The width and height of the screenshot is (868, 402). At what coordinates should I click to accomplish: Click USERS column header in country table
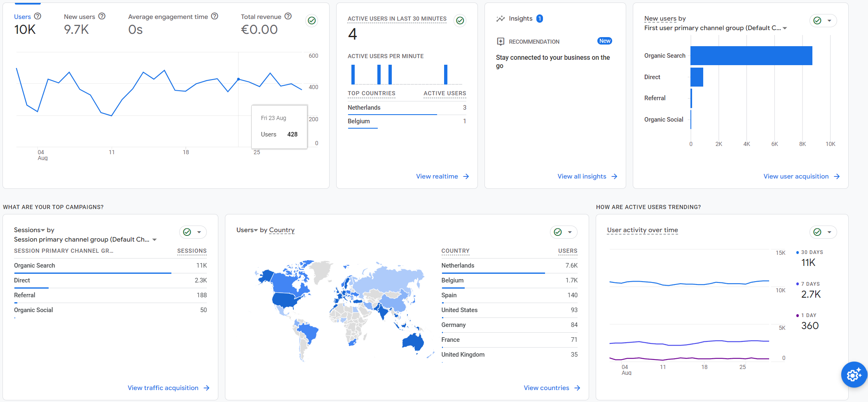coord(568,251)
